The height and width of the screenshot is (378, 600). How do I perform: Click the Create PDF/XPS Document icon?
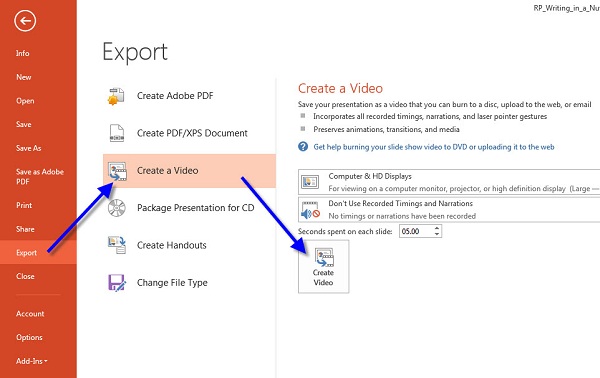[x=117, y=133]
